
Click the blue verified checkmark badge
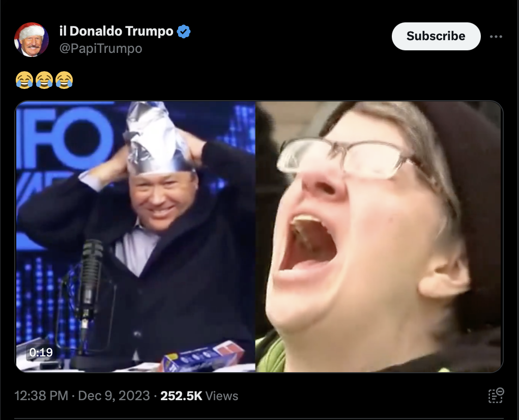[x=184, y=32]
